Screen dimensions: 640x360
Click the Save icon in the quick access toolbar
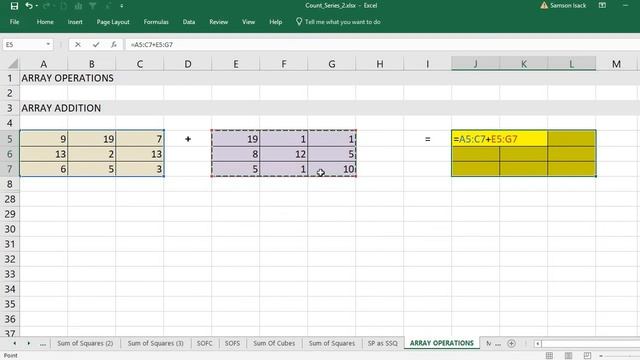click(14, 6)
